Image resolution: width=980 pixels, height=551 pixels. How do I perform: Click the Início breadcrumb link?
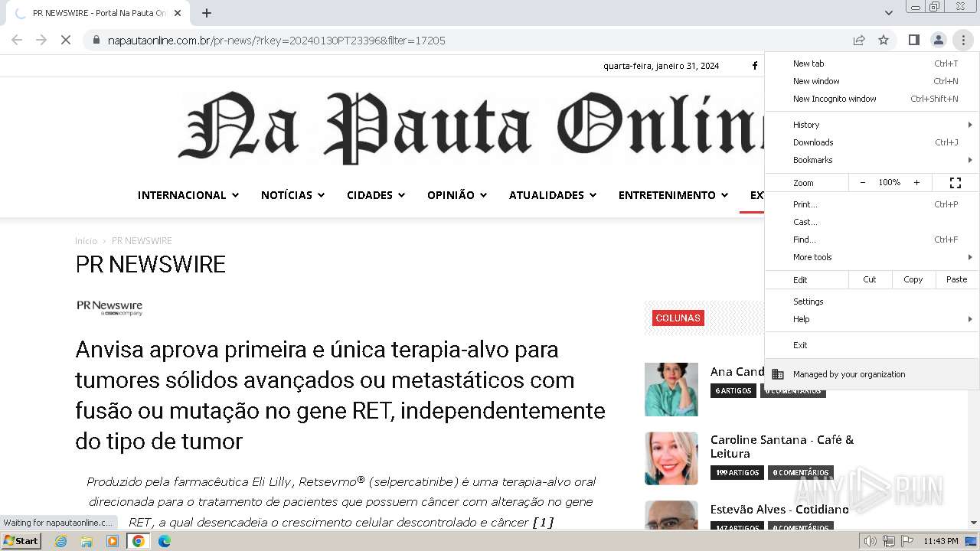[86, 241]
